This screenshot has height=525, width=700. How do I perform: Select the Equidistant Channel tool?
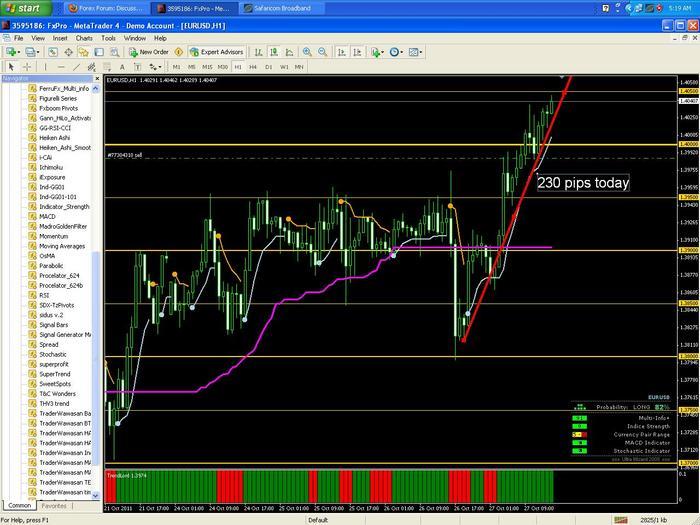(92, 67)
